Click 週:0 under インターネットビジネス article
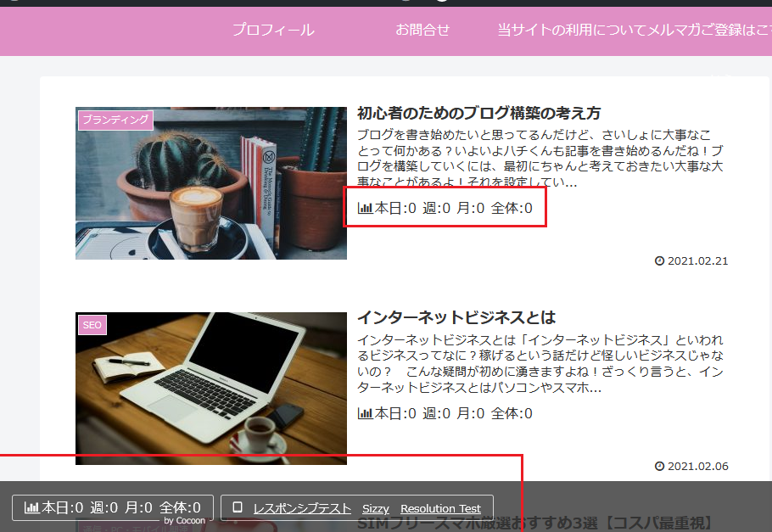772x532 pixels. (x=436, y=413)
